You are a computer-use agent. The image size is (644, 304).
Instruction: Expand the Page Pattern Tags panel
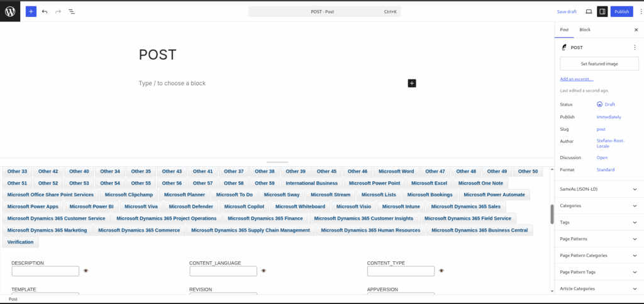point(599,272)
